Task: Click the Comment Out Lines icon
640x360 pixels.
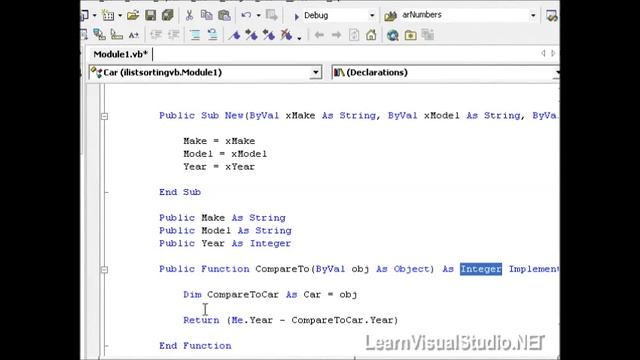Action: click(195, 35)
